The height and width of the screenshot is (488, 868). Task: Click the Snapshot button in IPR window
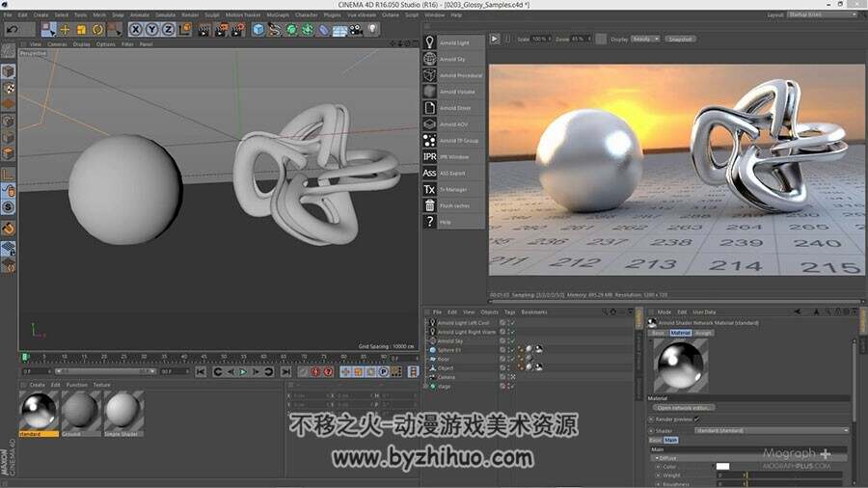pos(680,40)
